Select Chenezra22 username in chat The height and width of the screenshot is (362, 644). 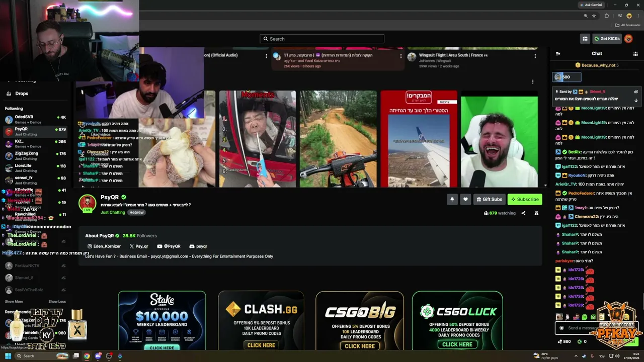[x=587, y=217]
